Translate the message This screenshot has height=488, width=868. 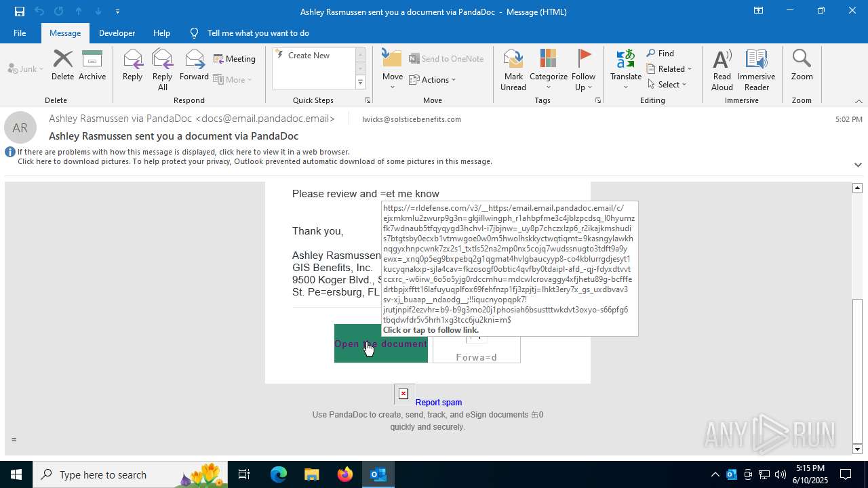coord(626,70)
